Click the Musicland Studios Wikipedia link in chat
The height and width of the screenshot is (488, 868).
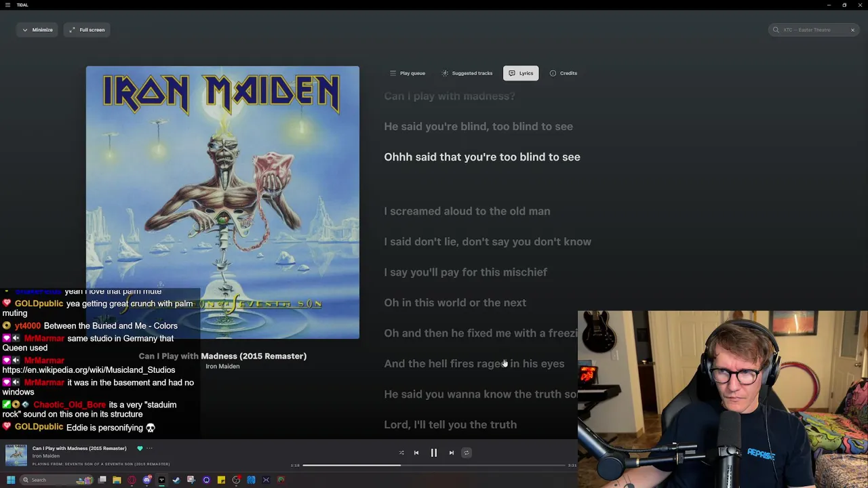coord(89,370)
